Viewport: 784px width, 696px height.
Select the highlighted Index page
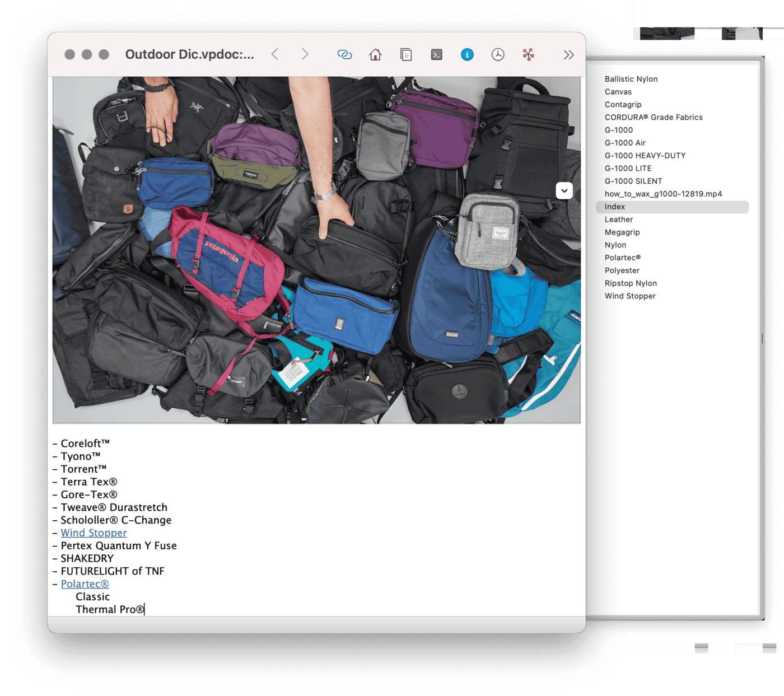click(673, 207)
